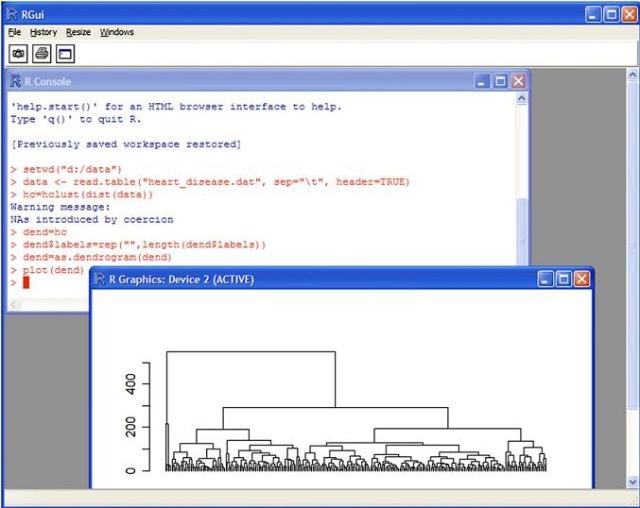The image size is (640, 508).
Task: Click the hc=hclust(dist(data)) line
Action: [82, 195]
